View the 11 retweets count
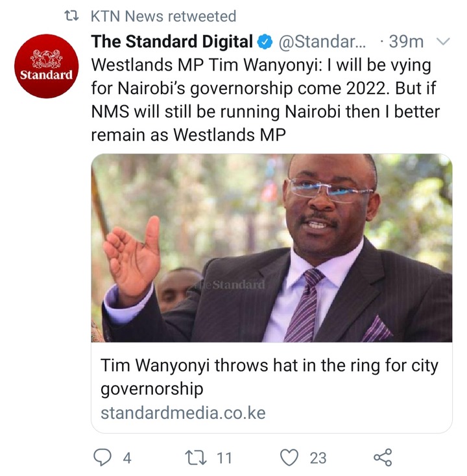Screen dimensions: 467x476 point(224,458)
